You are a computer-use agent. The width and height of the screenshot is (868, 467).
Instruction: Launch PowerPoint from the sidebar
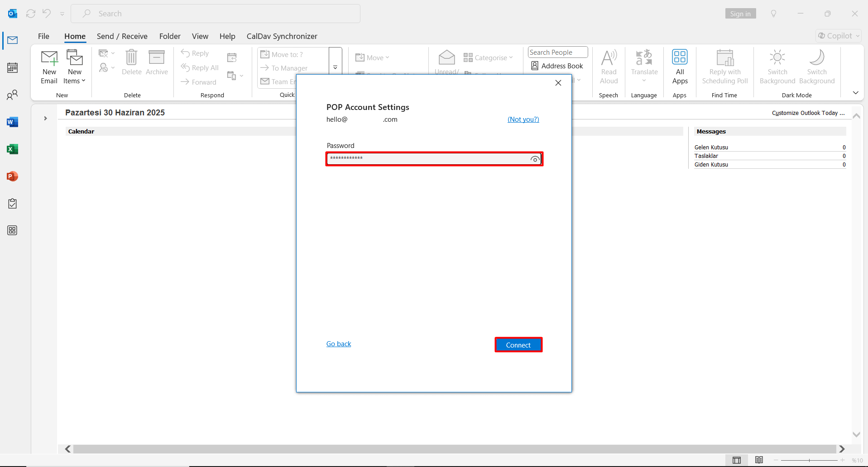click(13, 176)
